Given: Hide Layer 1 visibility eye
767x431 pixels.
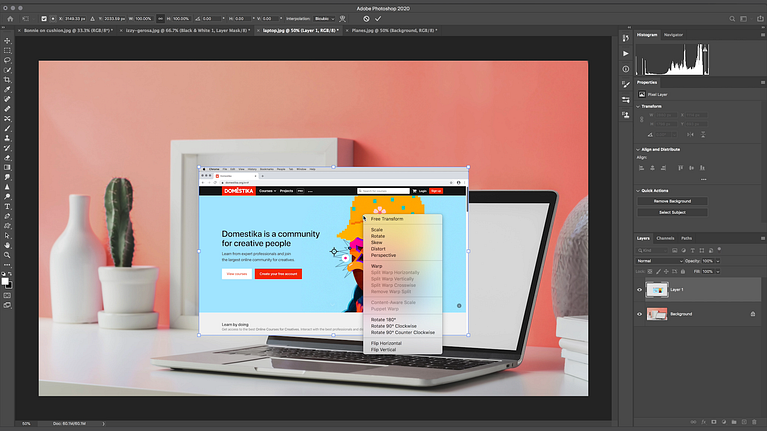Looking at the screenshot, I should tap(639, 290).
